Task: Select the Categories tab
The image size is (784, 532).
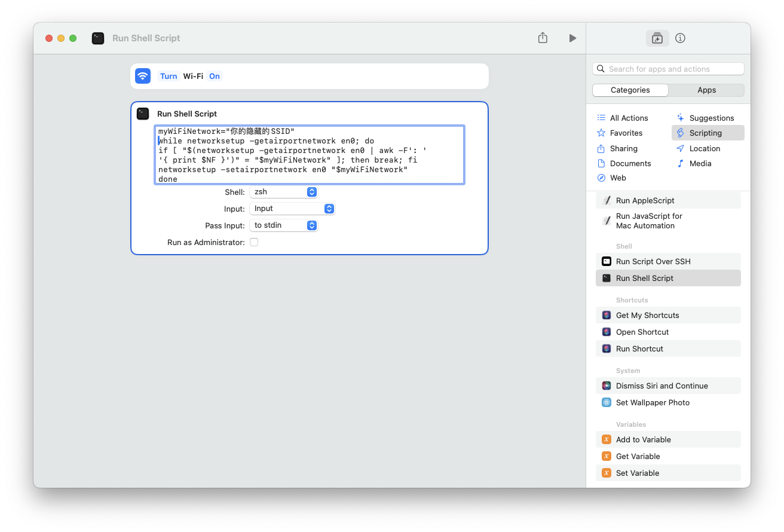Action: [630, 90]
